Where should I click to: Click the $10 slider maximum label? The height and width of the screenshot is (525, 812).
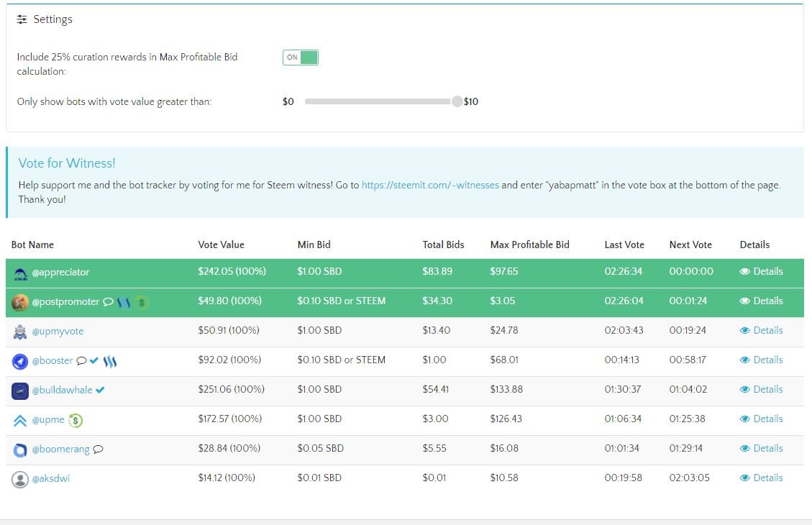(471, 101)
